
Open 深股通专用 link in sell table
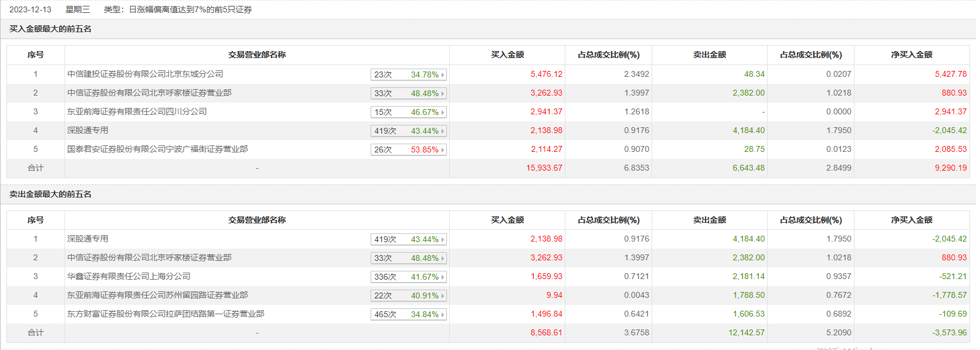87,239
